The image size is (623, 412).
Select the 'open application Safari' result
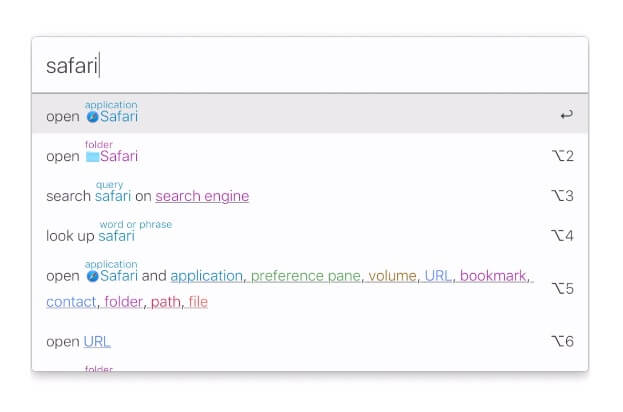pos(310,113)
